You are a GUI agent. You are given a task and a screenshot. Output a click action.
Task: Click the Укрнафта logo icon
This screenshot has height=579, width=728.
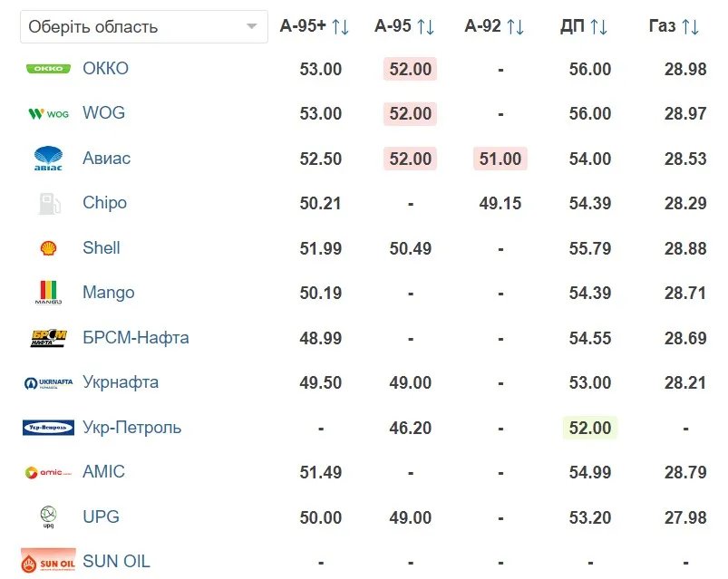(49, 382)
